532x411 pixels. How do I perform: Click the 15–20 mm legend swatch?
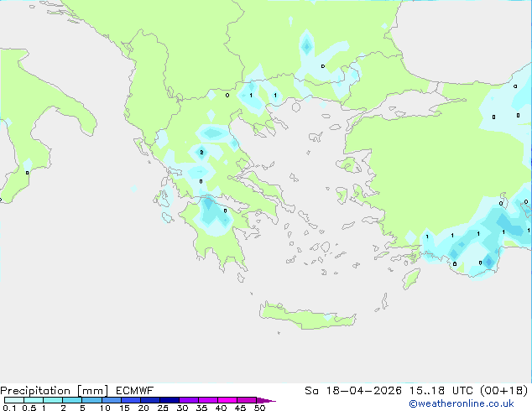tap(131, 400)
